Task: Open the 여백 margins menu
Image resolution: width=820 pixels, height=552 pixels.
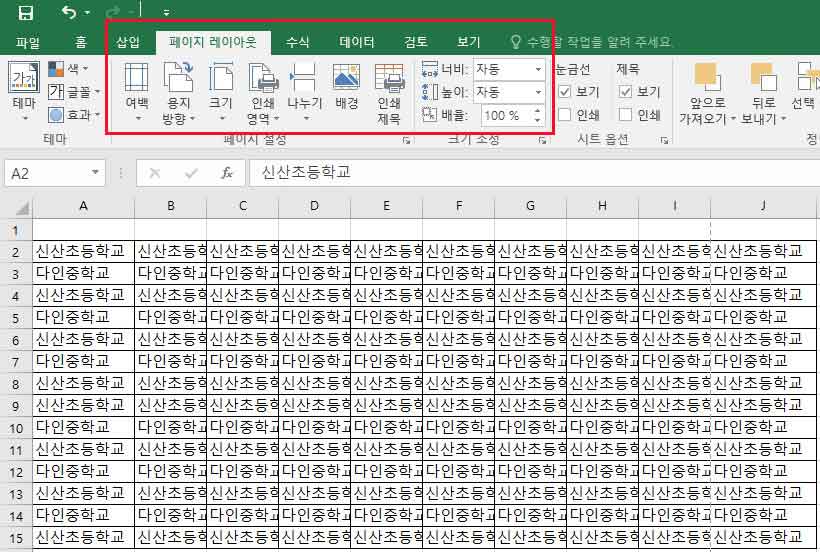Action: tap(137, 93)
